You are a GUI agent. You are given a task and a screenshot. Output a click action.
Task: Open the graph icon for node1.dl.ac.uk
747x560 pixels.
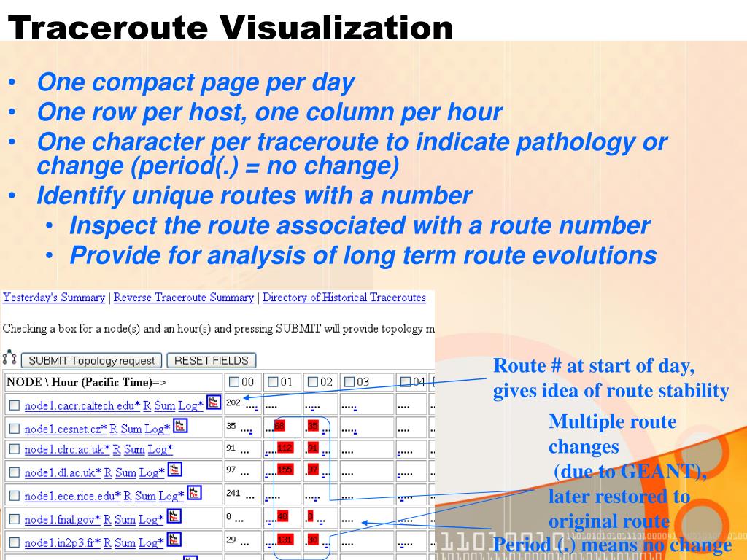point(175,470)
